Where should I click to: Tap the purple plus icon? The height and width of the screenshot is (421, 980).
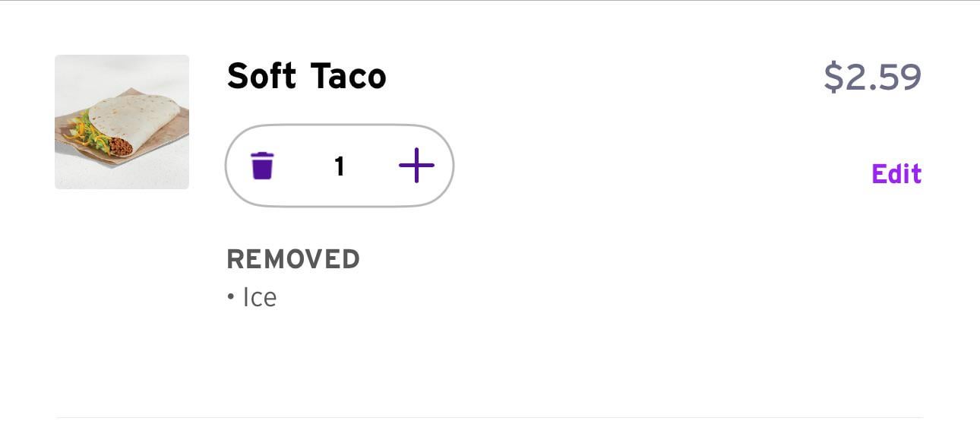pyautogui.click(x=416, y=166)
